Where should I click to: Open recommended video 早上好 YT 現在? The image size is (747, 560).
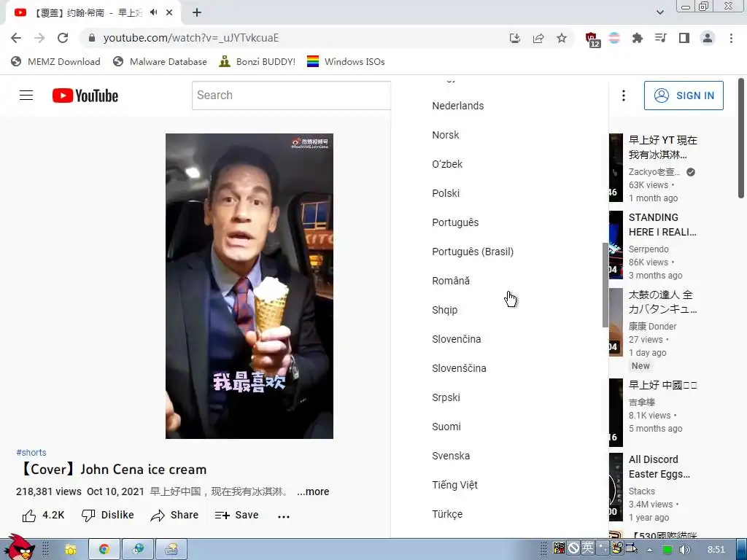(x=662, y=147)
